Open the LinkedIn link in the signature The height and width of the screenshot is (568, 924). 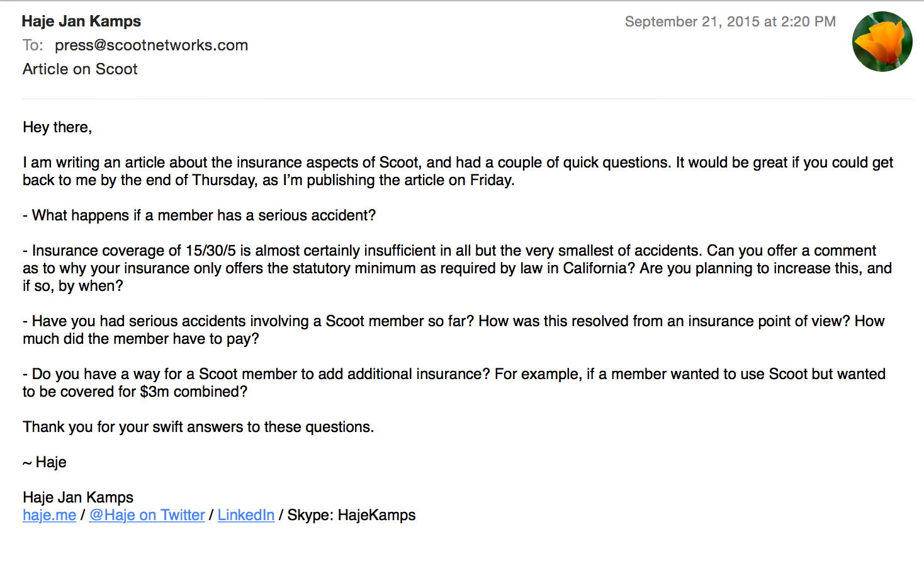pos(245,515)
